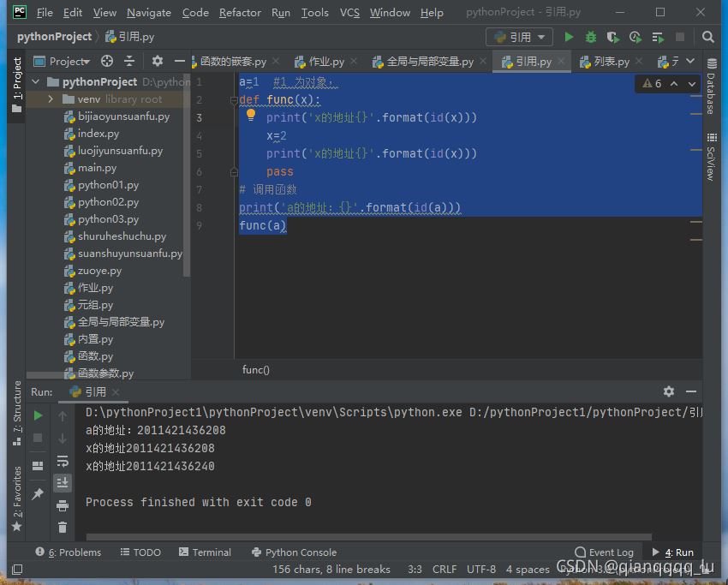Screen dimensions: 728x585
Task: Click the yellow intention lightbulb in the editor
Action: [x=251, y=116]
